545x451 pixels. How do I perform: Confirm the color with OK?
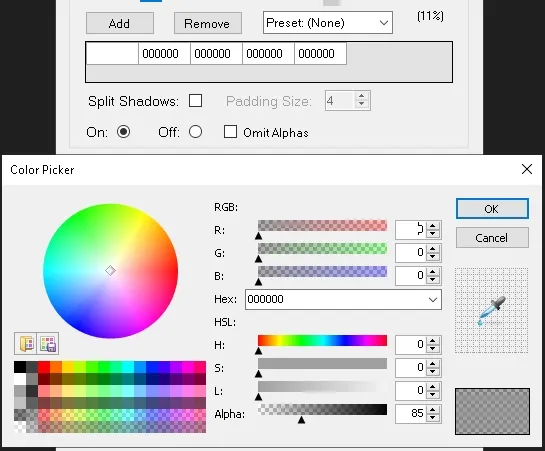[x=492, y=209]
